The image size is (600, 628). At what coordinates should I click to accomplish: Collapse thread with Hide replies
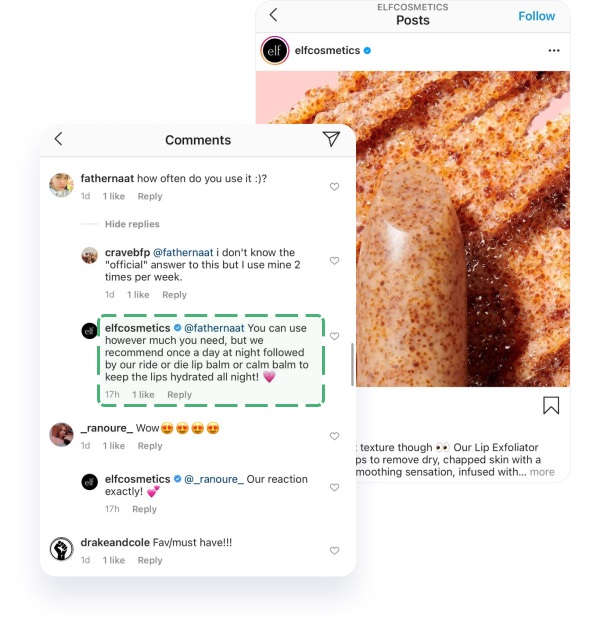132,224
